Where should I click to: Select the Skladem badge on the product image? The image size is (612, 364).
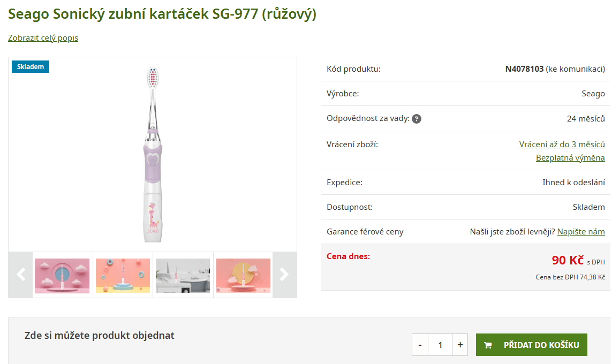coord(30,66)
